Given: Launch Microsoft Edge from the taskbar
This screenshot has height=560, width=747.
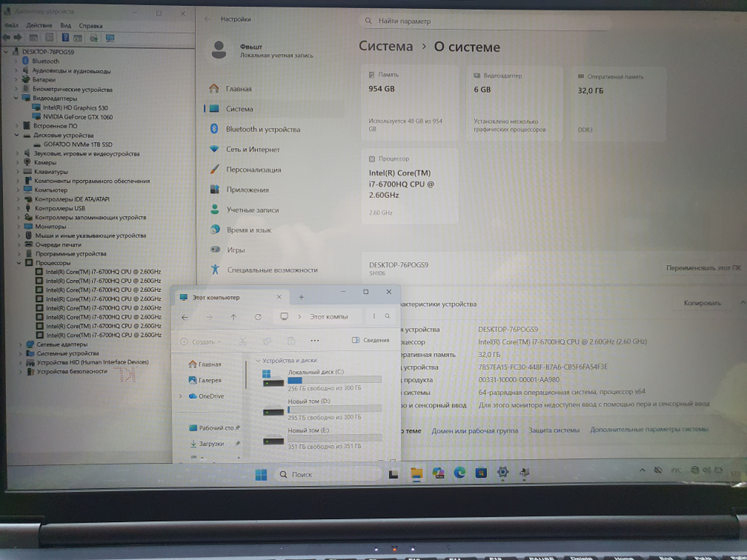Looking at the screenshot, I should pyautogui.click(x=459, y=473).
